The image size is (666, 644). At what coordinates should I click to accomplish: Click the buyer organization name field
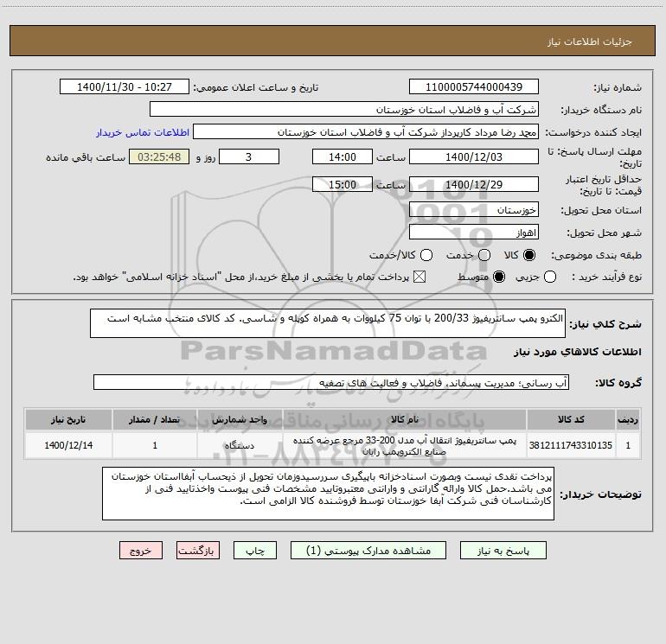click(x=344, y=109)
